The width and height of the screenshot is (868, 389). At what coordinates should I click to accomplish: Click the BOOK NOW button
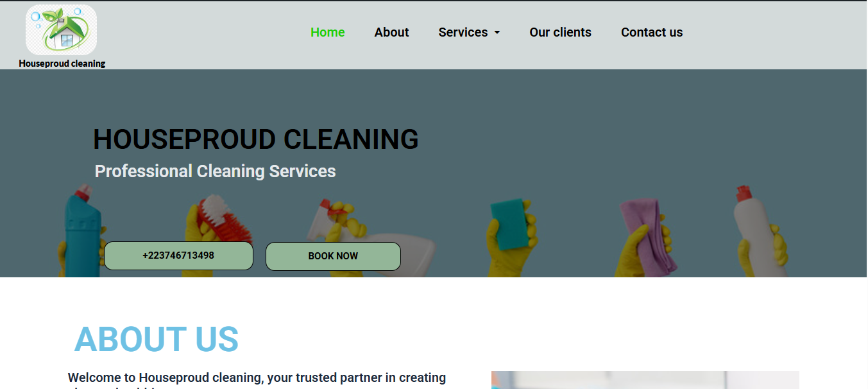click(333, 256)
